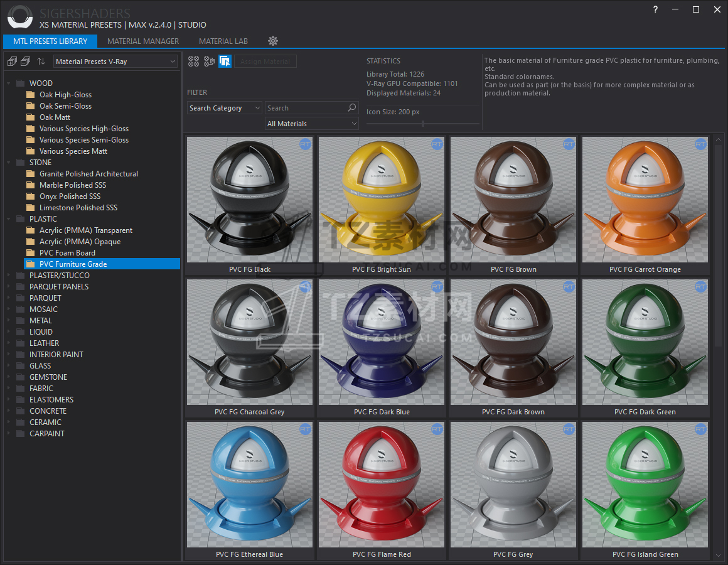
Task: Click the folder icon beside Various Species Matt
Action: 31,151
